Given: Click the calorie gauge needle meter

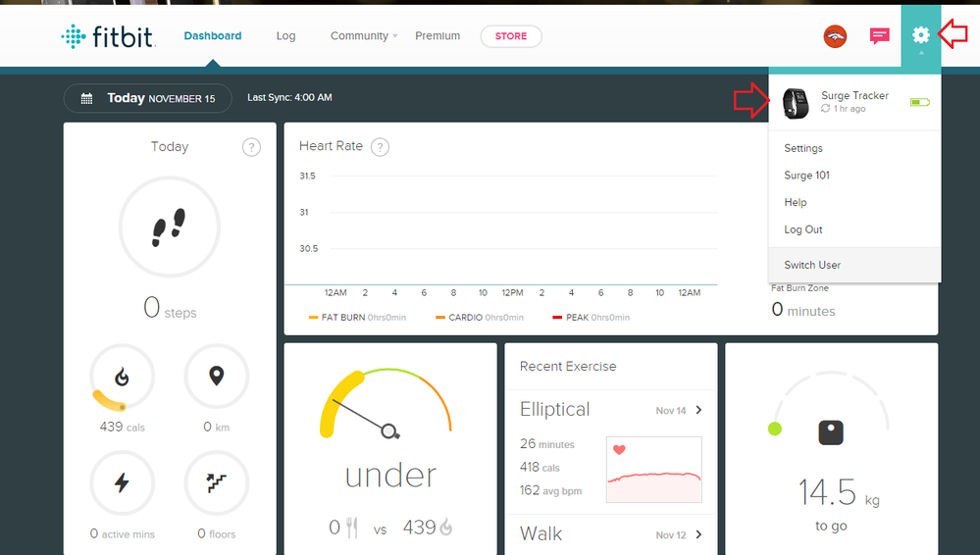Looking at the screenshot, I should click(386, 402).
